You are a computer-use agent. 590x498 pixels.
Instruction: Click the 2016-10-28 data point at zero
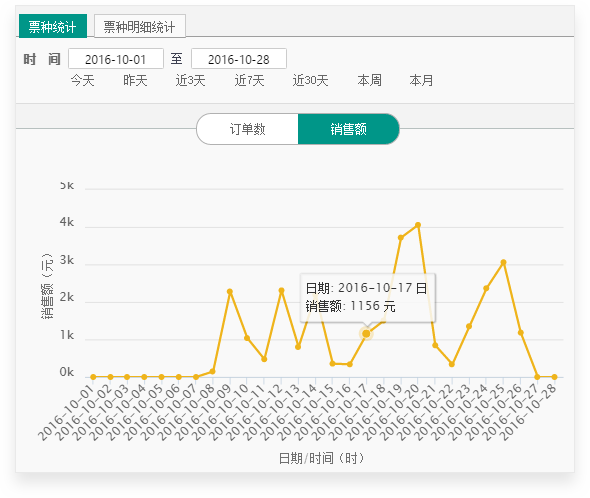click(554, 377)
